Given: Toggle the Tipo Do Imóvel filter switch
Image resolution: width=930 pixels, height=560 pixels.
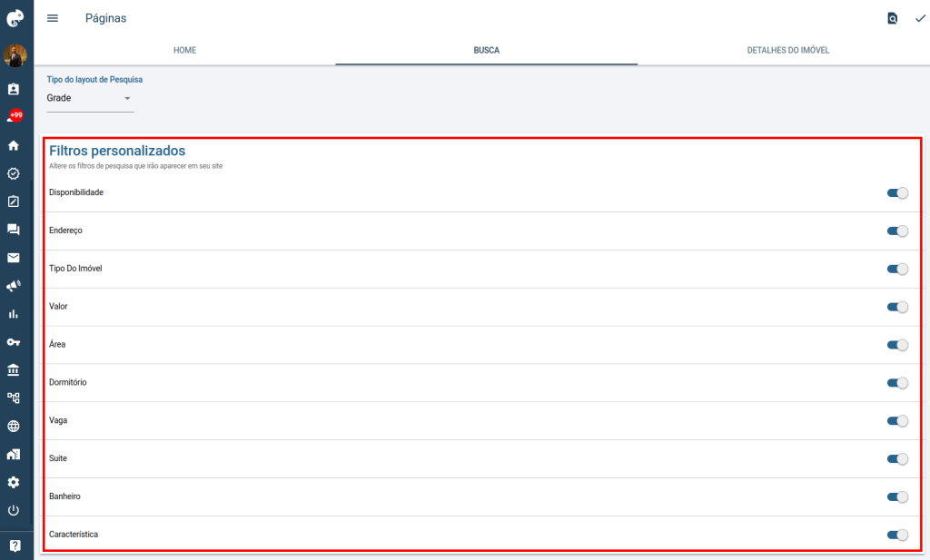Looking at the screenshot, I should pos(897,269).
